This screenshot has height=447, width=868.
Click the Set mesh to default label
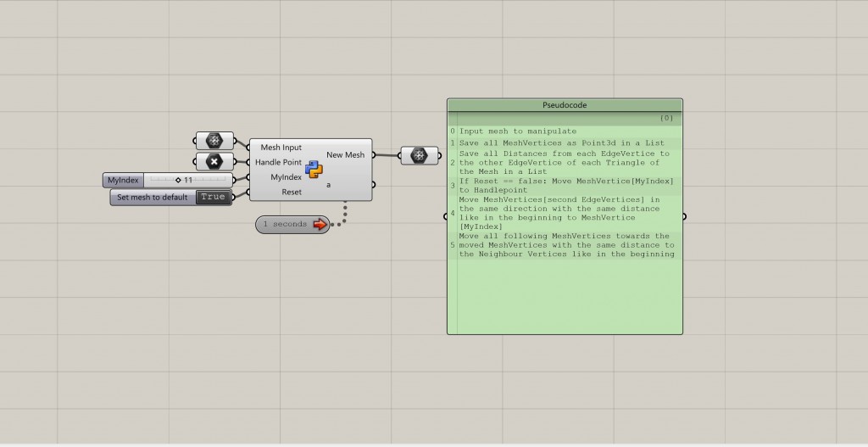153,197
